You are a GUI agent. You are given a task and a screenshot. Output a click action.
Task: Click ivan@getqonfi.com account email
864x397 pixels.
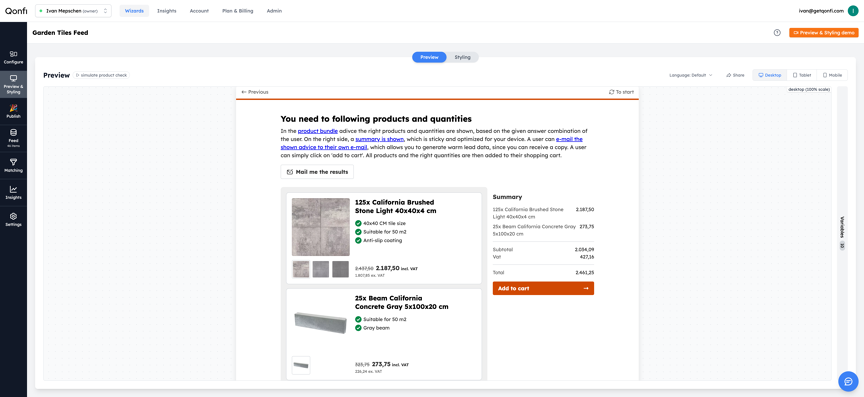click(x=820, y=10)
